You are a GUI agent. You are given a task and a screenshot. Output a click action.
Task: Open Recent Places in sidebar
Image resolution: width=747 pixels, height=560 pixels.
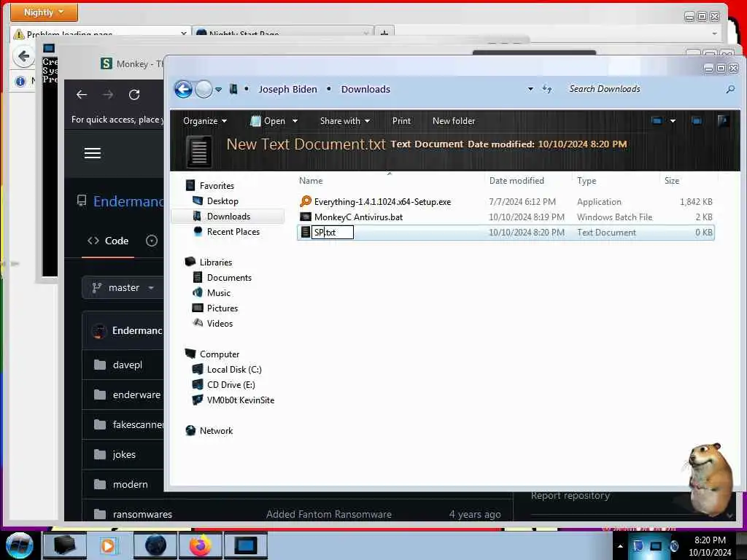click(233, 231)
